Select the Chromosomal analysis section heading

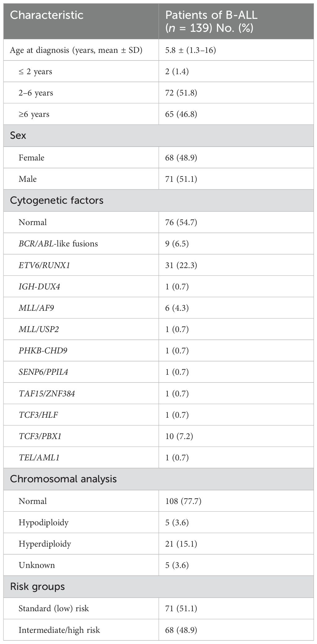[63, 479]
